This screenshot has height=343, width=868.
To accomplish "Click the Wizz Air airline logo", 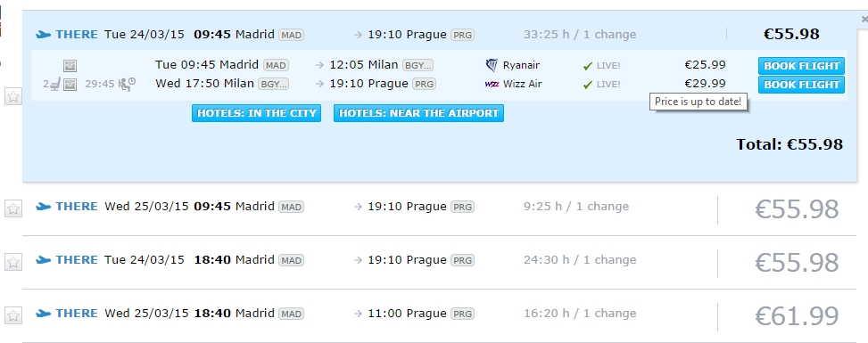I will click(x=492, y=84).
